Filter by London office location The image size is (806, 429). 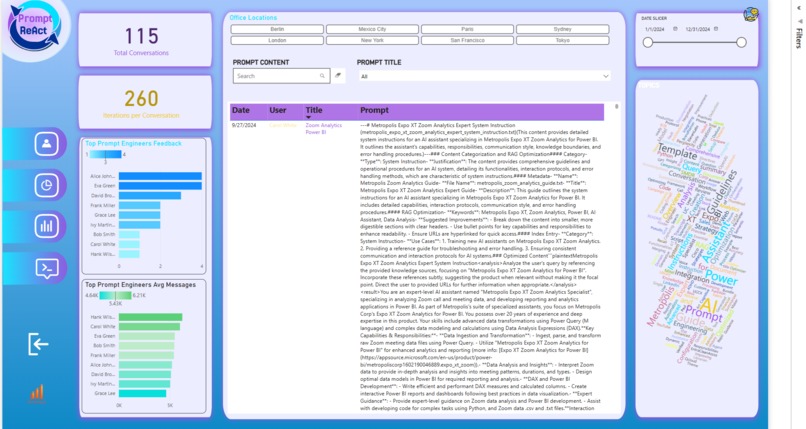click(277, 40)
